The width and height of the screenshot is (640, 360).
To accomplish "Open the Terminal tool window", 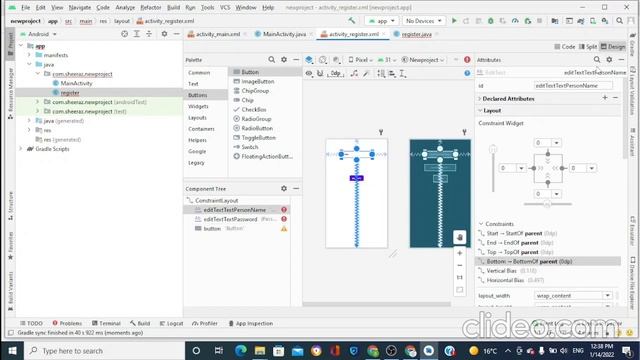I will (106, 323).
